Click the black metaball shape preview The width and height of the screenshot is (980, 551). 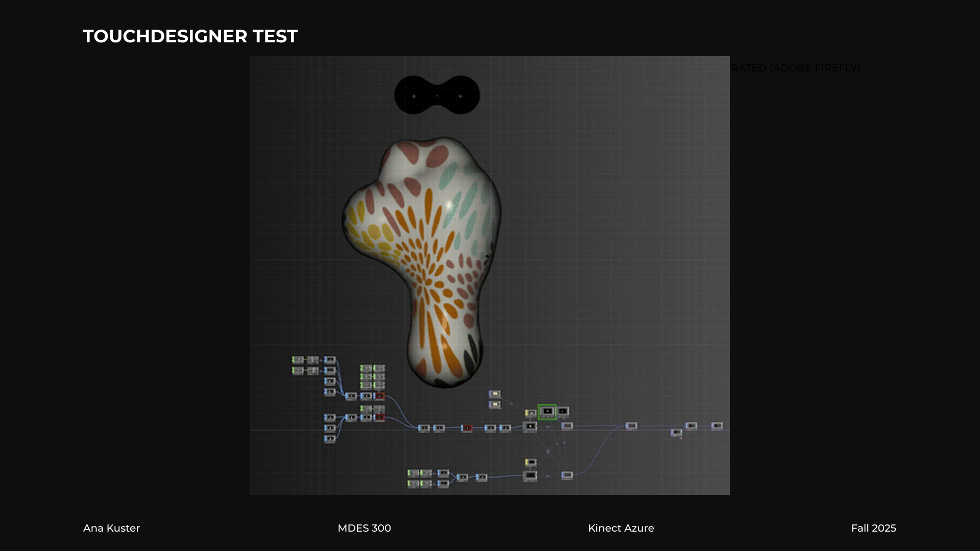[x=437, y=95]
